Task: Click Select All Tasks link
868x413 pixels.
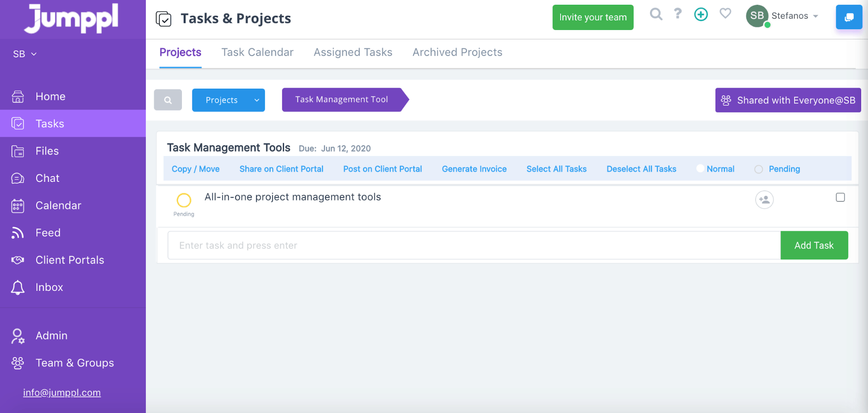Action: [x=556, y=169]
